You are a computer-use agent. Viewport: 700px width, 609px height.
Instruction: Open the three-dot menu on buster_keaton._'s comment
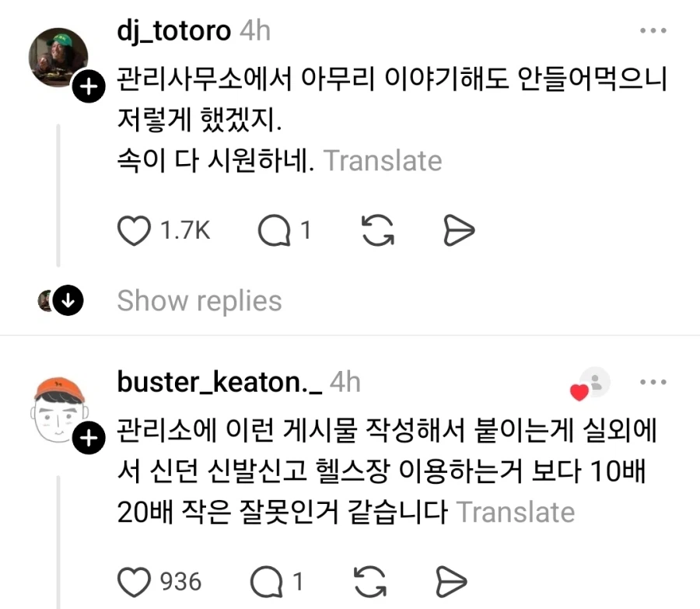pyautogui.click(x=652, y=382)
